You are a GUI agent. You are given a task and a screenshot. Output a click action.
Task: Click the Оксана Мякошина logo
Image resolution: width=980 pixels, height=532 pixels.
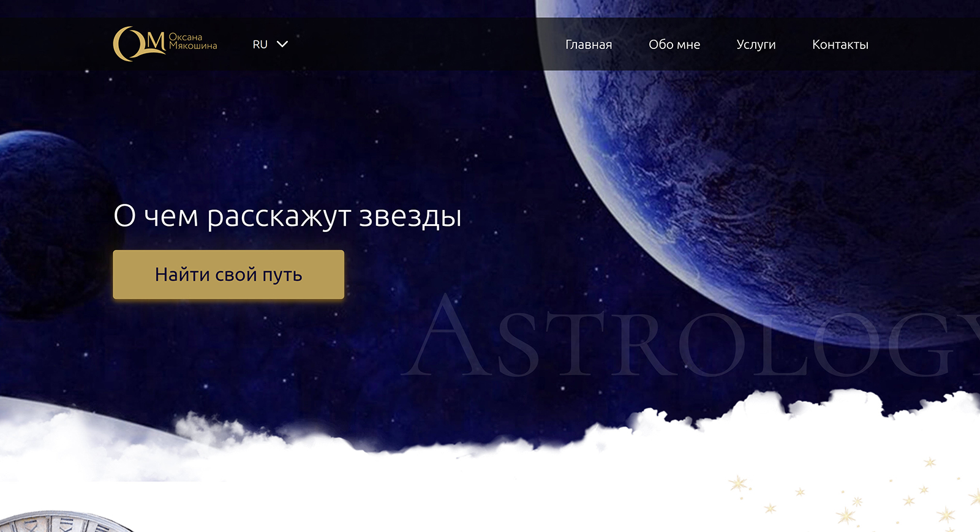click(165, 43)
